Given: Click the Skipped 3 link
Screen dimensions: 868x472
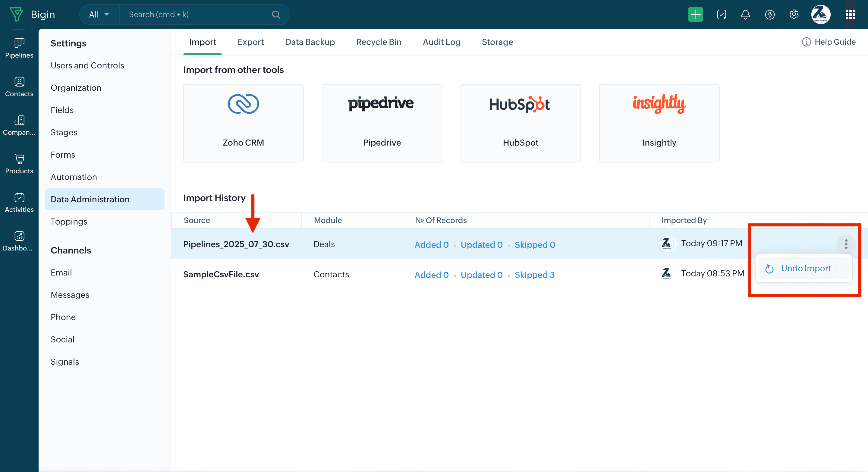Looking at the screenshot, I should [x=534, y=275].
